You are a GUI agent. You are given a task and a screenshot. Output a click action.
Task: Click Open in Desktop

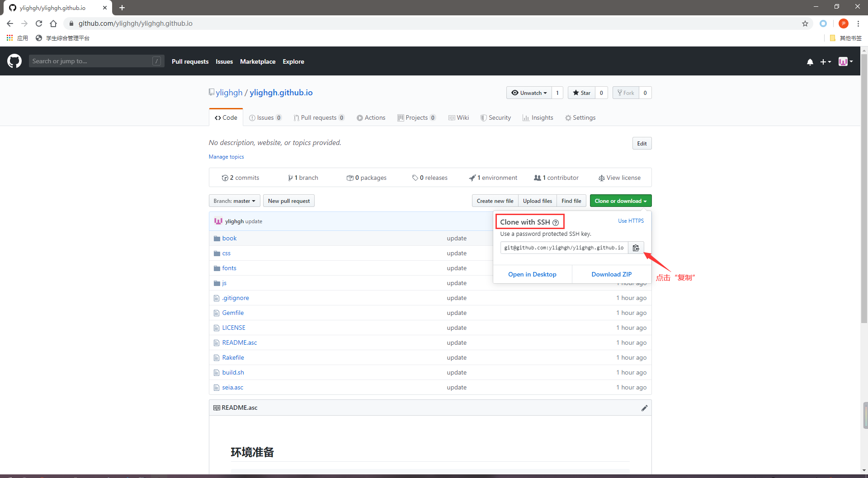532,274
